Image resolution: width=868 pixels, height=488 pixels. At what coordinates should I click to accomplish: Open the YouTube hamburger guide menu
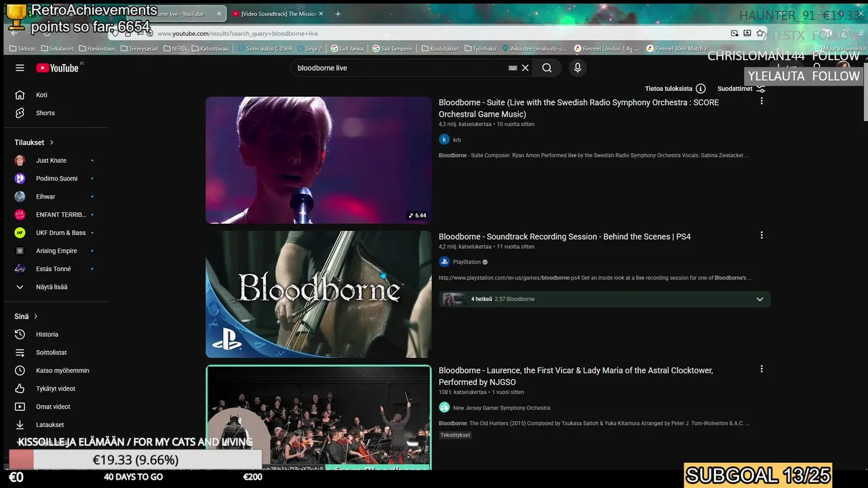tap(20, 68)
